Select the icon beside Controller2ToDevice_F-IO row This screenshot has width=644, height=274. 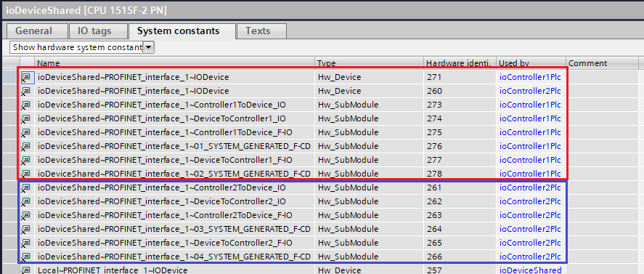pos(27,215)
